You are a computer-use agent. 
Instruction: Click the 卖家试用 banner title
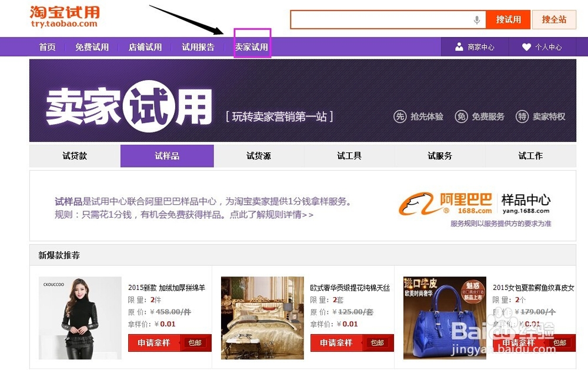(129, 106)
